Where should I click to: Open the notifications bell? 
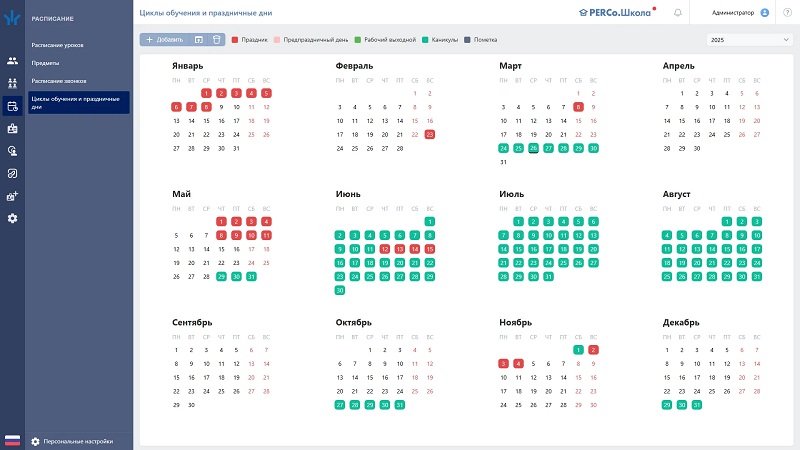[678, 13]
